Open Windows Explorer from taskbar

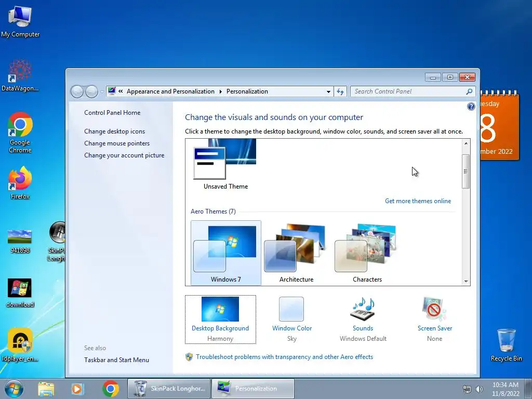(46, 389)
